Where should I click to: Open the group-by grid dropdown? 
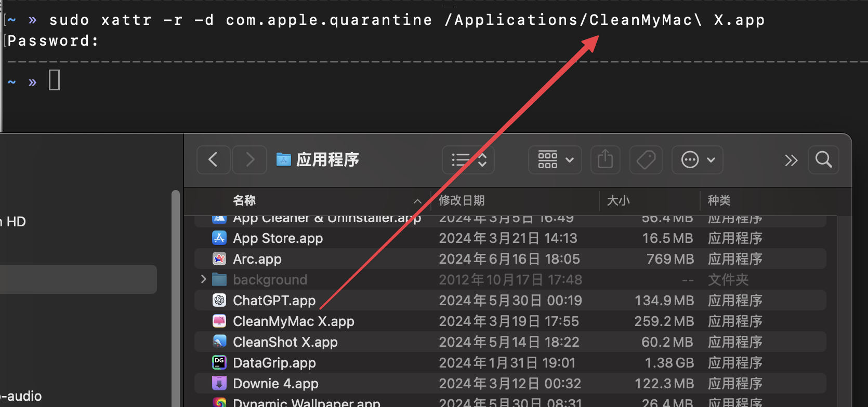(x=555, y=159)
